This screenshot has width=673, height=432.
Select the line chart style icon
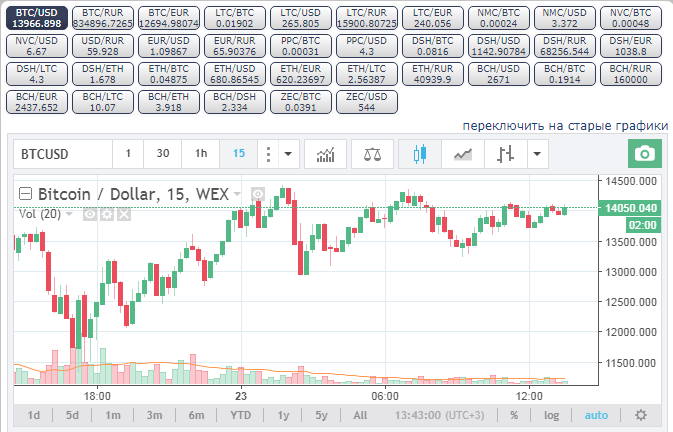coord(463,154)
